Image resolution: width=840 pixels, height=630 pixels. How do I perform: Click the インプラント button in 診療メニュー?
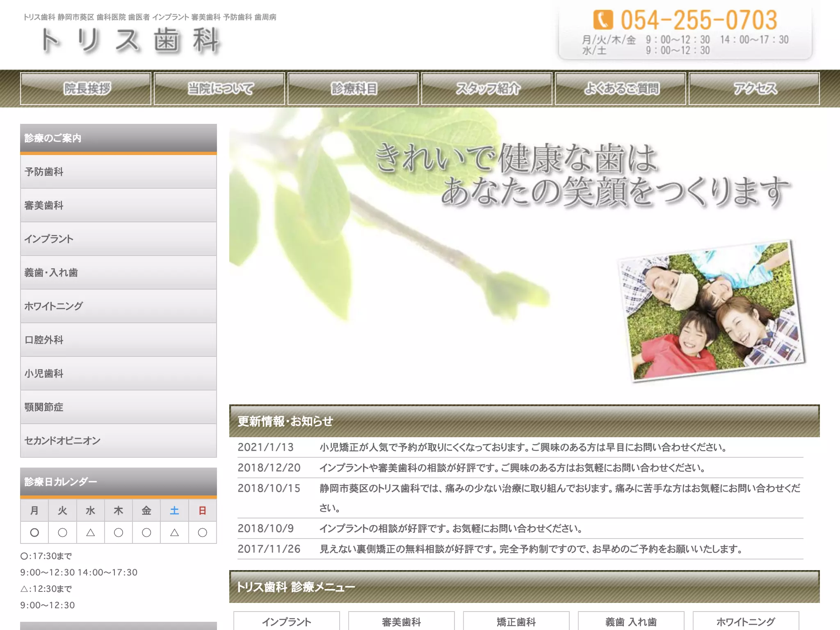(287, 621)
